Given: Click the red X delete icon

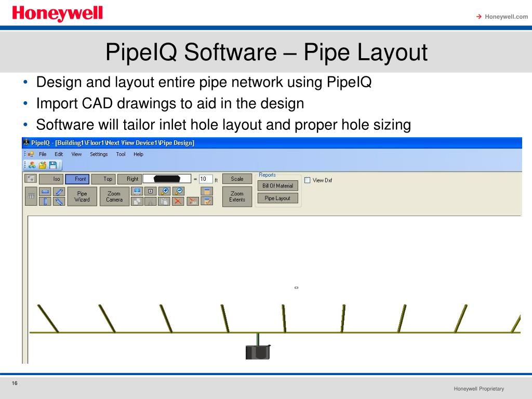Looking at the screenshot, I should point(178,201).
